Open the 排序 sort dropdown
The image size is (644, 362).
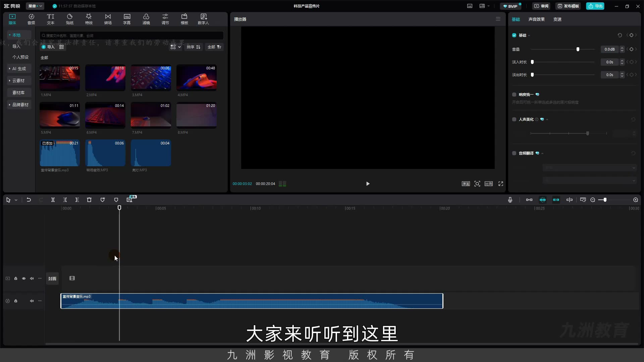194,47
